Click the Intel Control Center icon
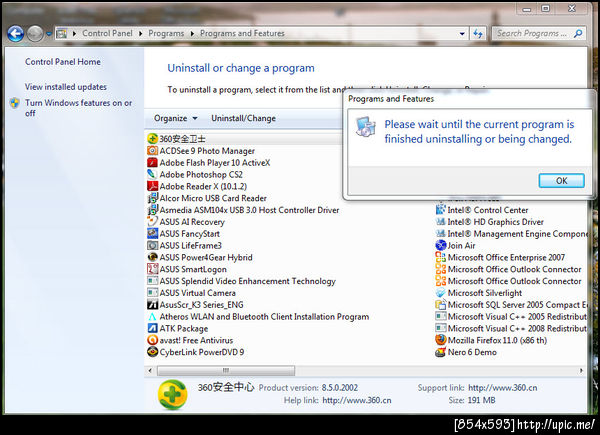The height and width of the screenshot is (435, 600). click(441, 210)
